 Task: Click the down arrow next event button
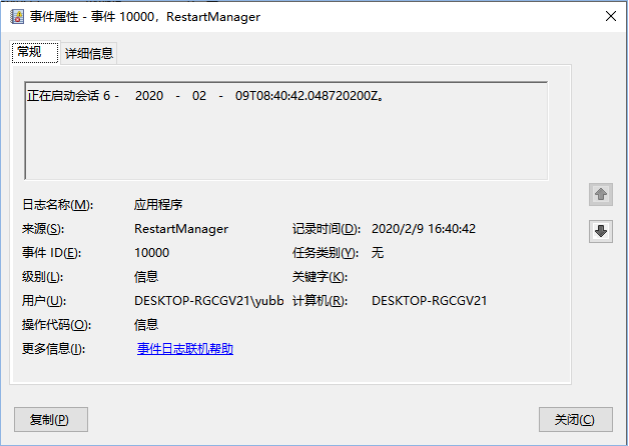[x=601, y=231]
